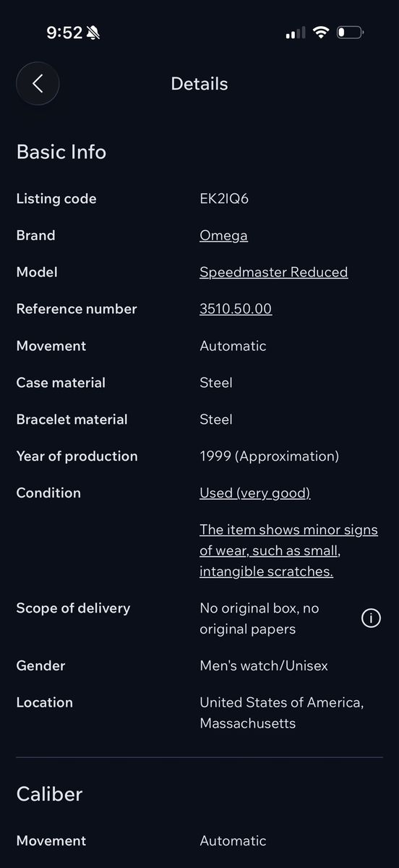Open reference number 3510.50.00 link
The width and height of the screenshot is (399, 868).
click(236, 309)
